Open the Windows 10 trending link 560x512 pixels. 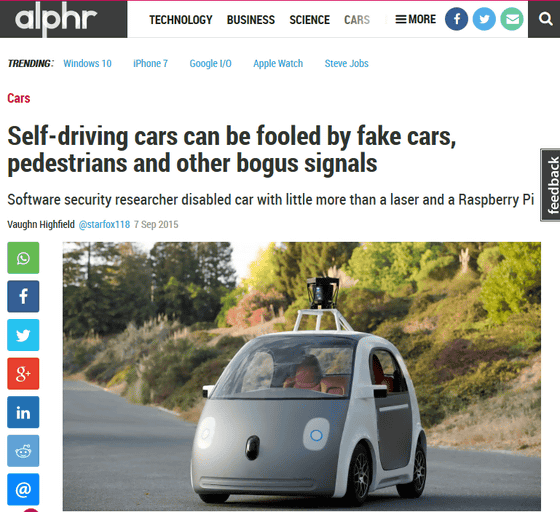coord(88,63)
